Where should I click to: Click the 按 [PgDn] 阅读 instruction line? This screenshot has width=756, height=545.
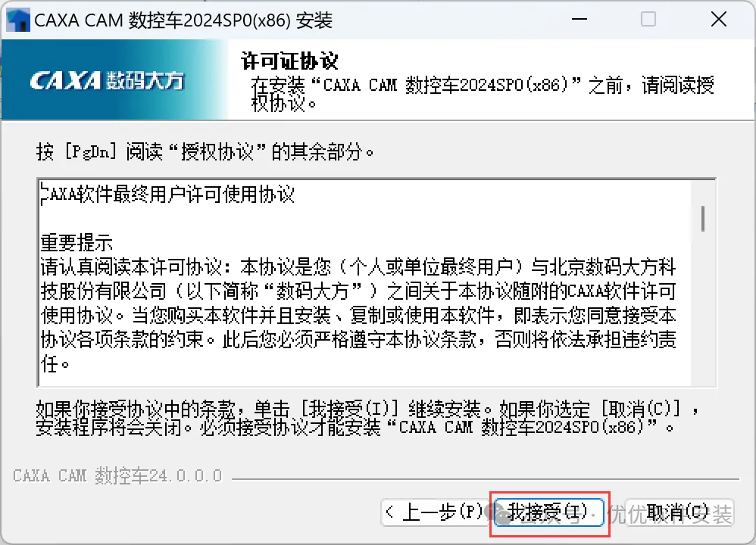pyautogui.click(x=205, y=152)
